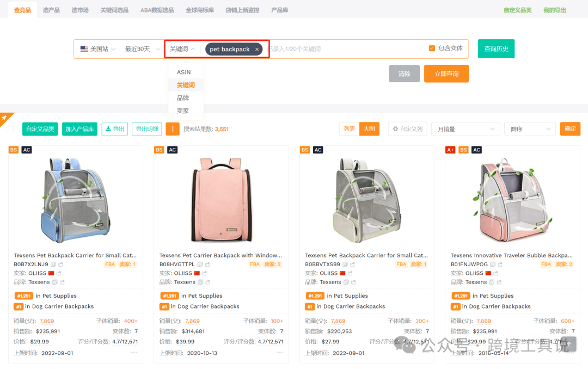Open the ellipsis menu on the B0B7X2LNJ9 card
This screenshot has height=369, width=588.
coord(134,353)
